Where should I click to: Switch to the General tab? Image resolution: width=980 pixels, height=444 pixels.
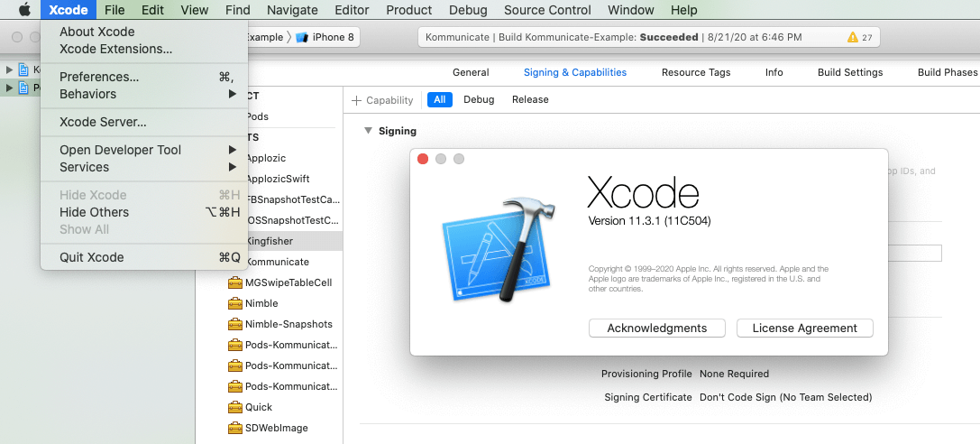pyautogui.click(x=471, y=72)
